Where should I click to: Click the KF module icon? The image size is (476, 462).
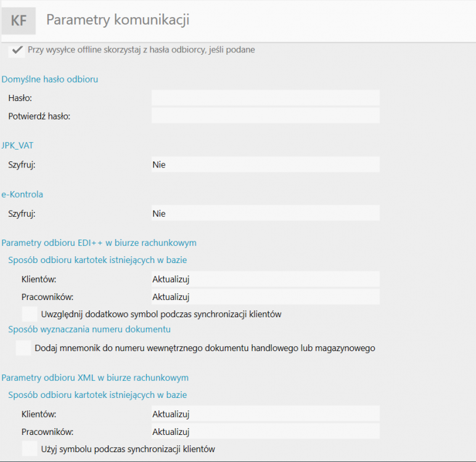pyautogui.click(x=18, y=21)
